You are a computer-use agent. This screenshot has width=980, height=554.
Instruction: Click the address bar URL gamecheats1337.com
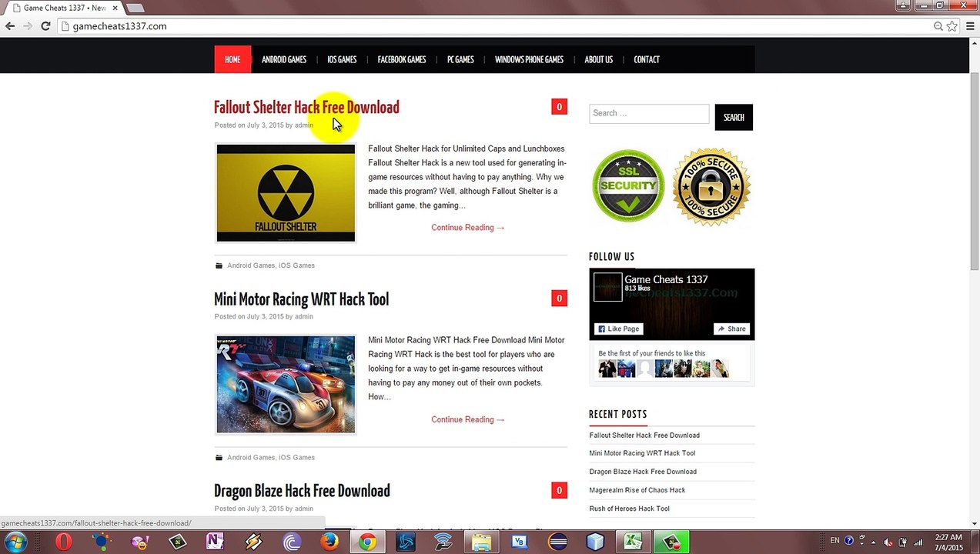[119, 26]
